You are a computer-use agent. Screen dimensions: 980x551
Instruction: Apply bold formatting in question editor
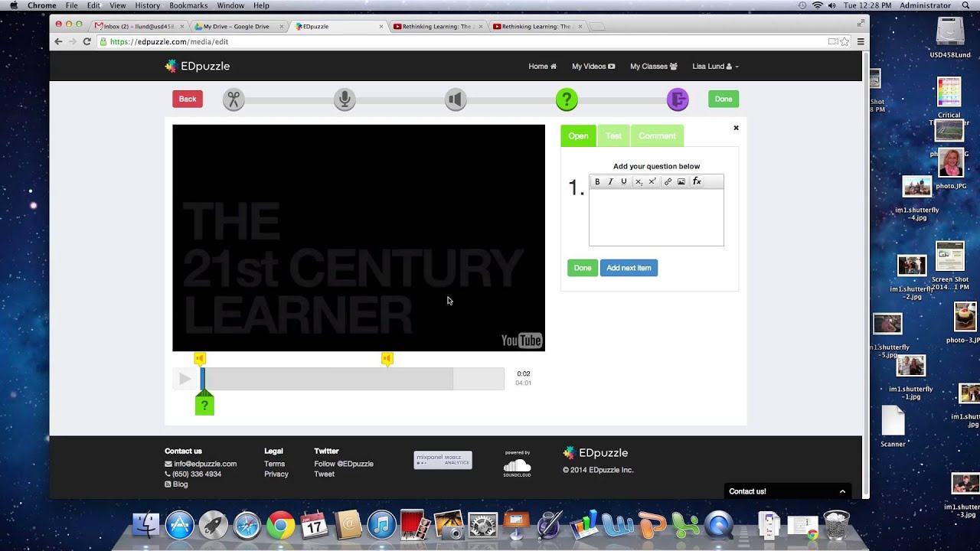pos(597,181)
